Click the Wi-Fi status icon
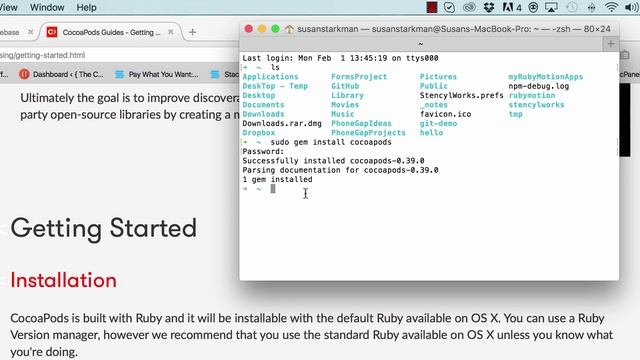This screenshot has width=640, height=360. (611, 7)
